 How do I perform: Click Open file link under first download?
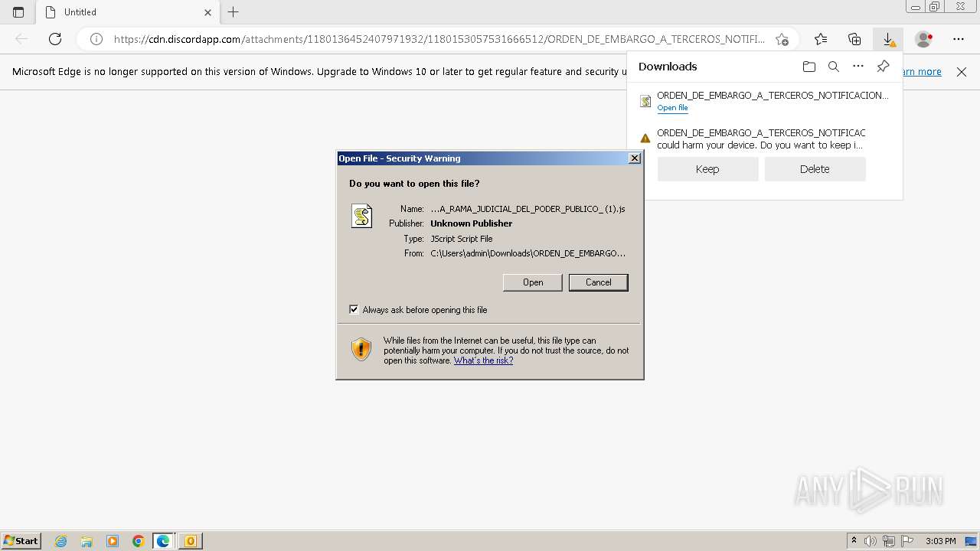[x=672, y=108]
